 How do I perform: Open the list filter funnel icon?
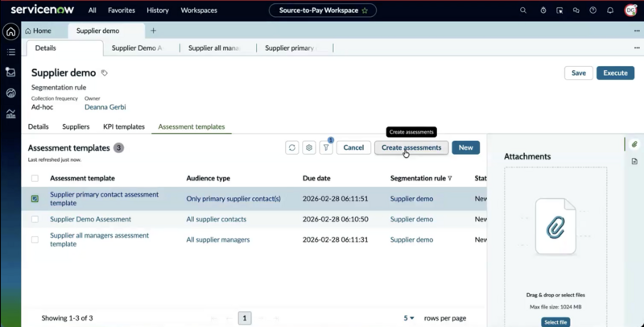pos(326,147)
